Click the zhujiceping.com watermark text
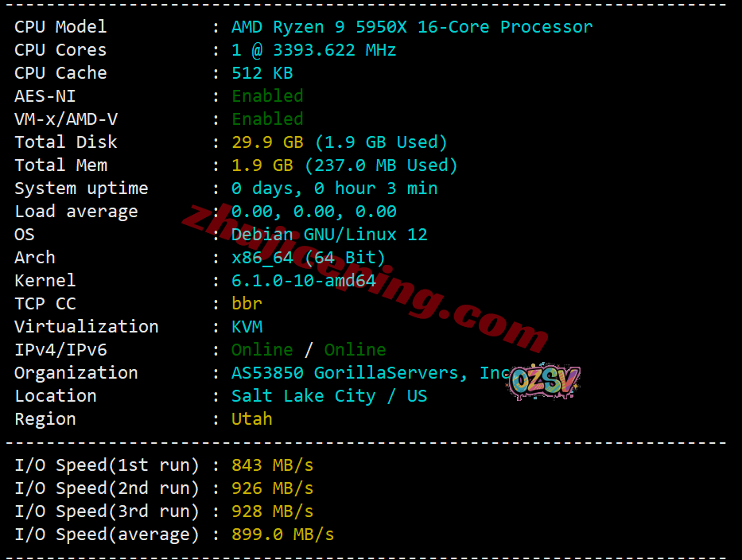The height and width of the screenshot is (560, 742). [x=365, y=278]
